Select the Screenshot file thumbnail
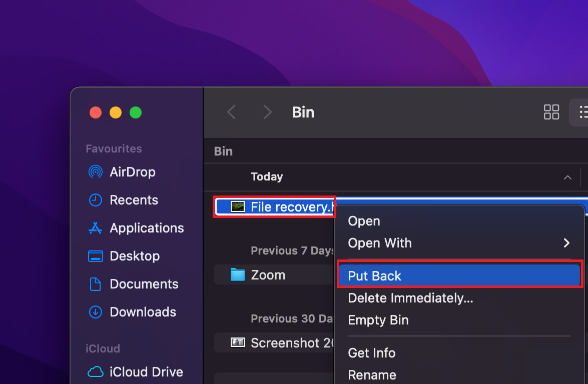 (237, 342)
